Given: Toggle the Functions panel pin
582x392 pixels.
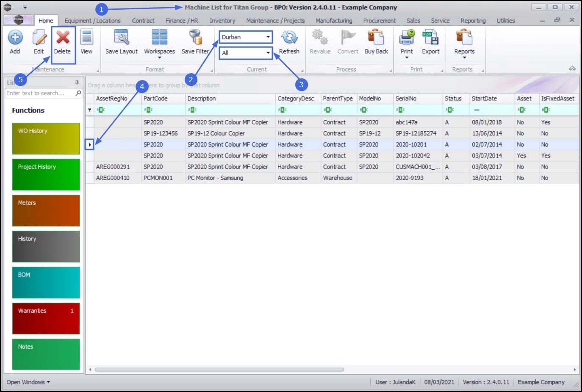Looking at the screenshot, I should click(x=77, y=83).
